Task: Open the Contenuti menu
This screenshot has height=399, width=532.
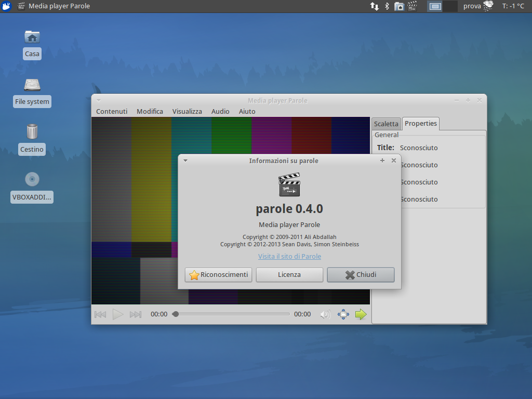Action: click(x=112, y=111)
